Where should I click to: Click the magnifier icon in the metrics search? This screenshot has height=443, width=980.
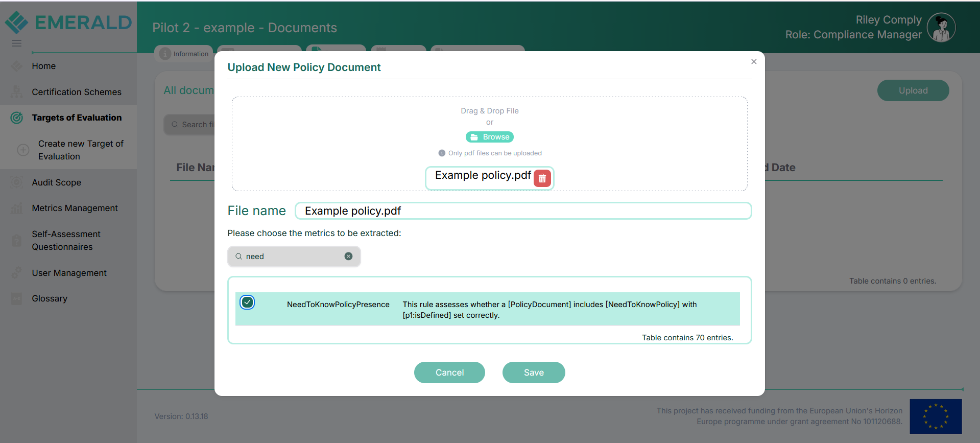point(238,257)
